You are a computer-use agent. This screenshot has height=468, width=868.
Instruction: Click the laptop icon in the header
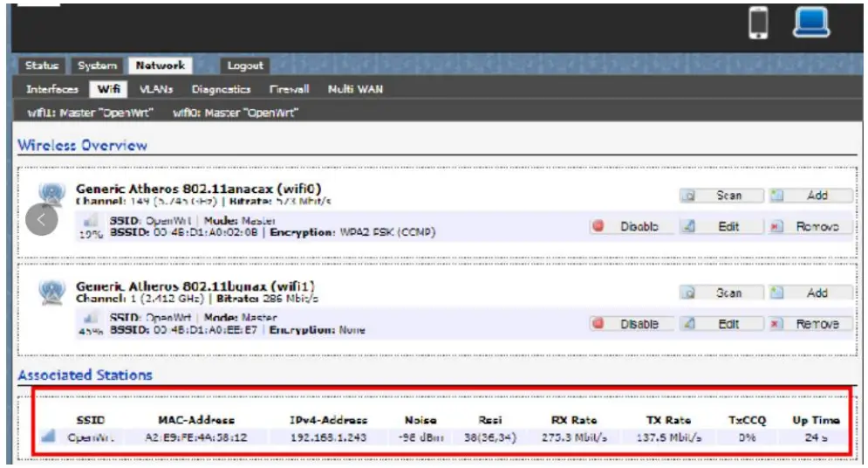[811, 22]
